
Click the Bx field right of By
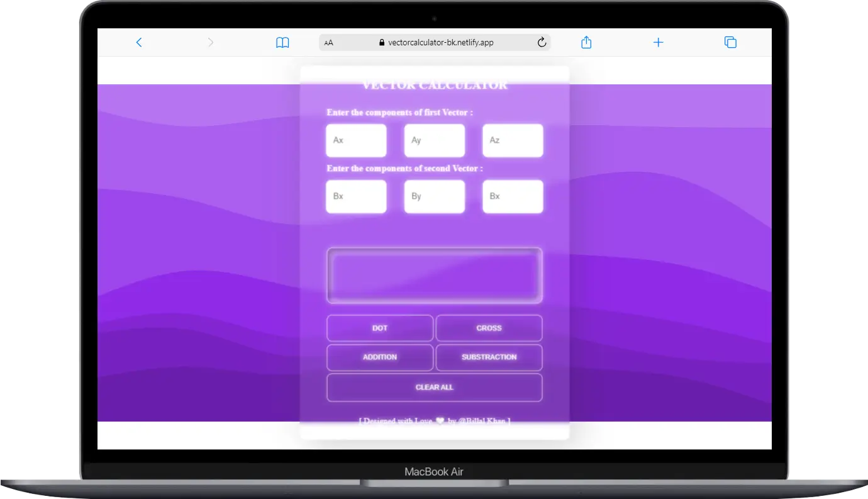[513, 196]
